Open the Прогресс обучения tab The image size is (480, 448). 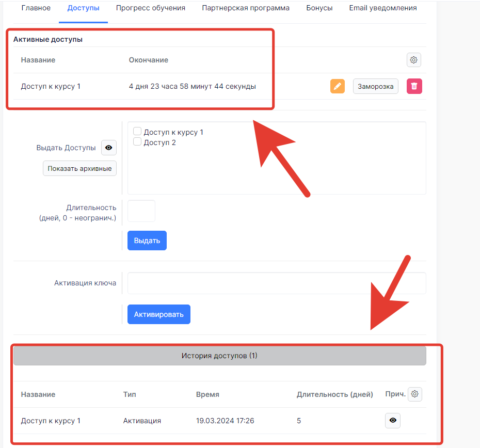click(150, 8)
